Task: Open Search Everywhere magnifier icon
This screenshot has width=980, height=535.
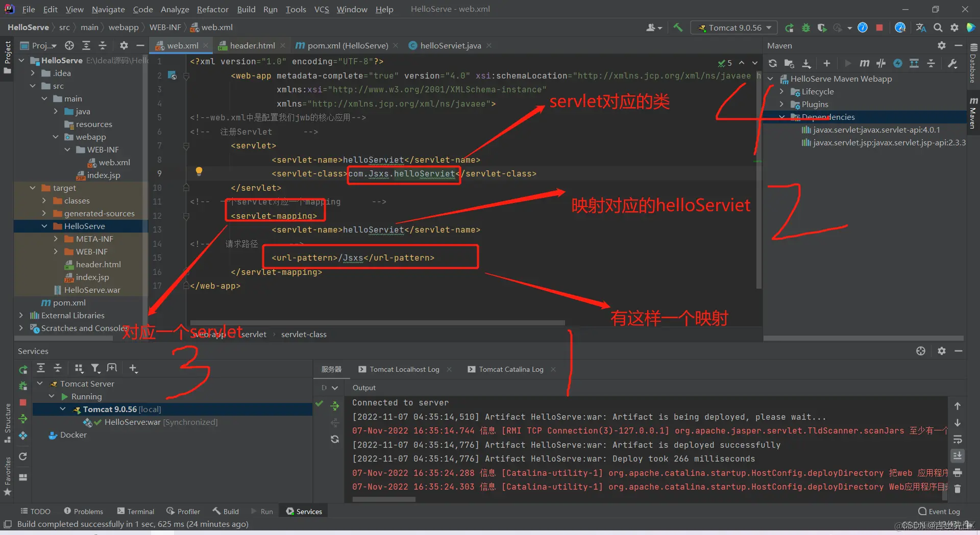Action: tap(938, 28)
